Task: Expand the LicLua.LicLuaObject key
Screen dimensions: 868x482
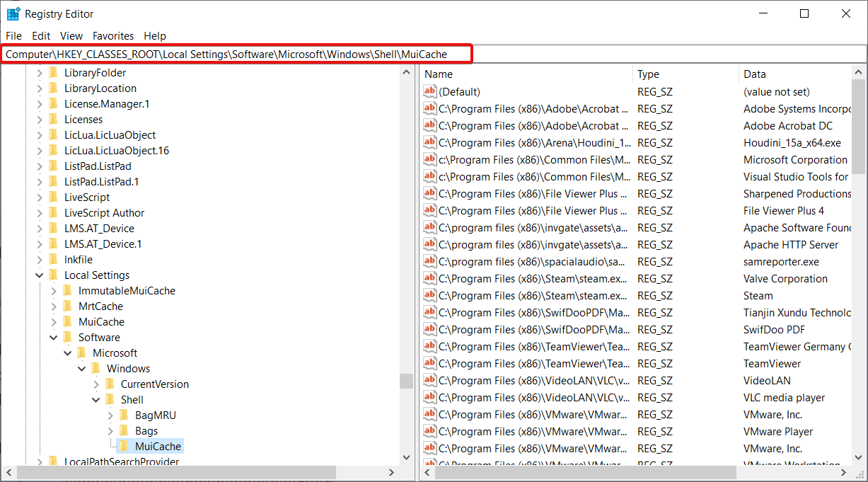Action: point(40,135)
